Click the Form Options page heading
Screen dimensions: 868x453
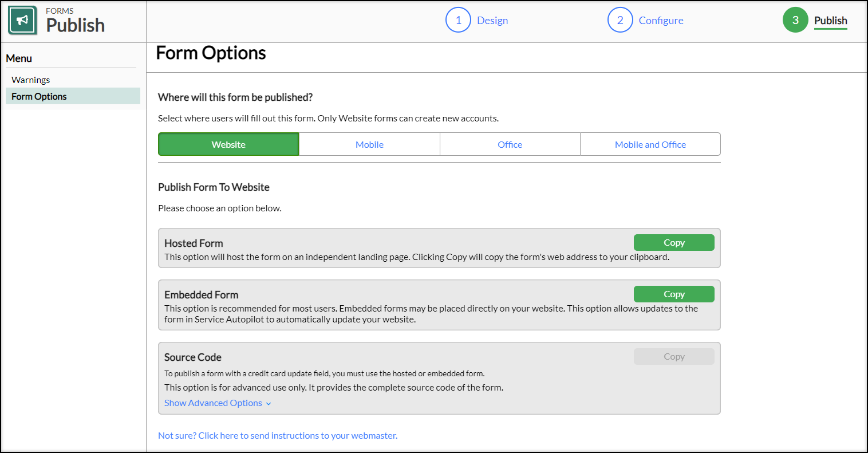coord(211,53)
